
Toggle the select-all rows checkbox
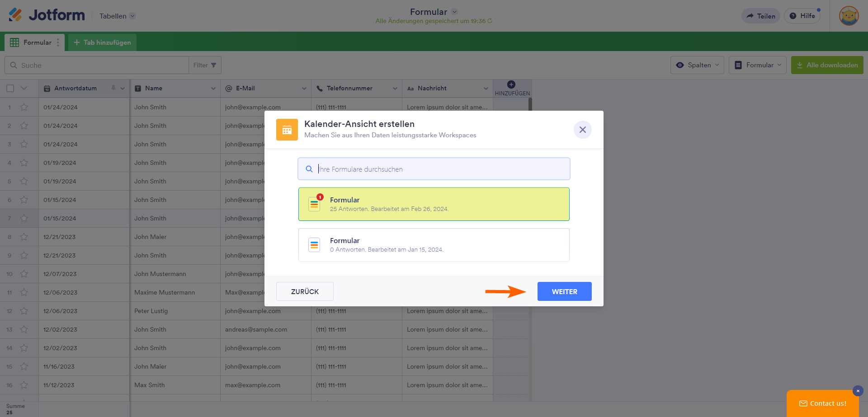(x=10, y=89)
